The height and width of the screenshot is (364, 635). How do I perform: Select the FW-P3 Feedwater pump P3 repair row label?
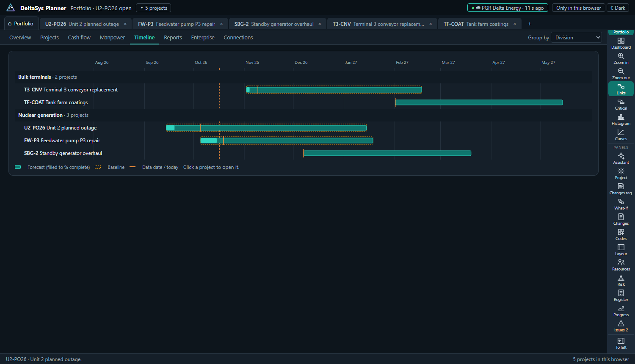[62, 141]
